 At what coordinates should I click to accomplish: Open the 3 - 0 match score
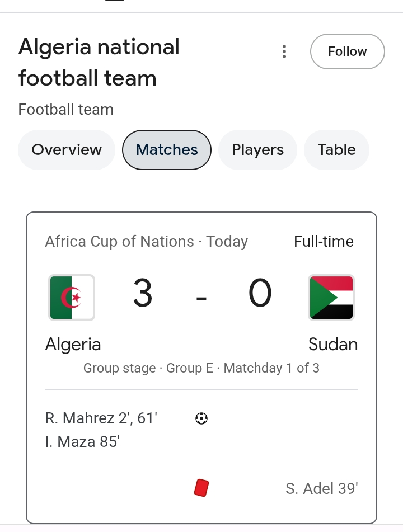pos(201,295)
